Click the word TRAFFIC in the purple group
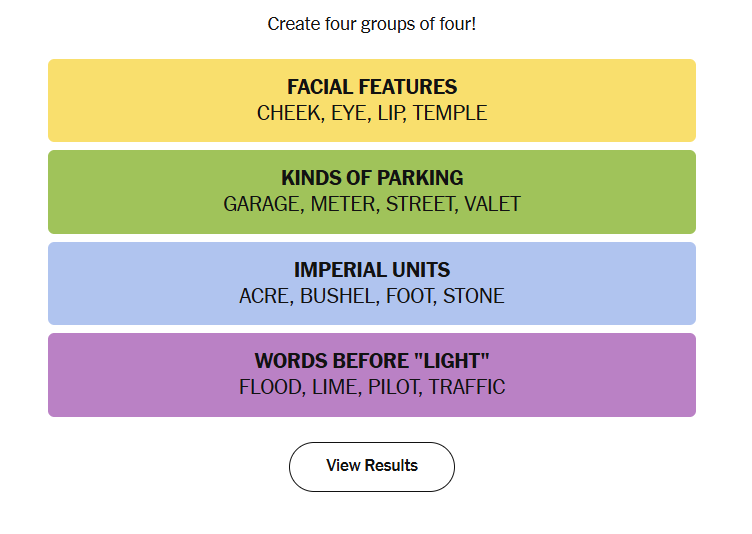Screen dimensions: 752x534 [x=467, y=388]
